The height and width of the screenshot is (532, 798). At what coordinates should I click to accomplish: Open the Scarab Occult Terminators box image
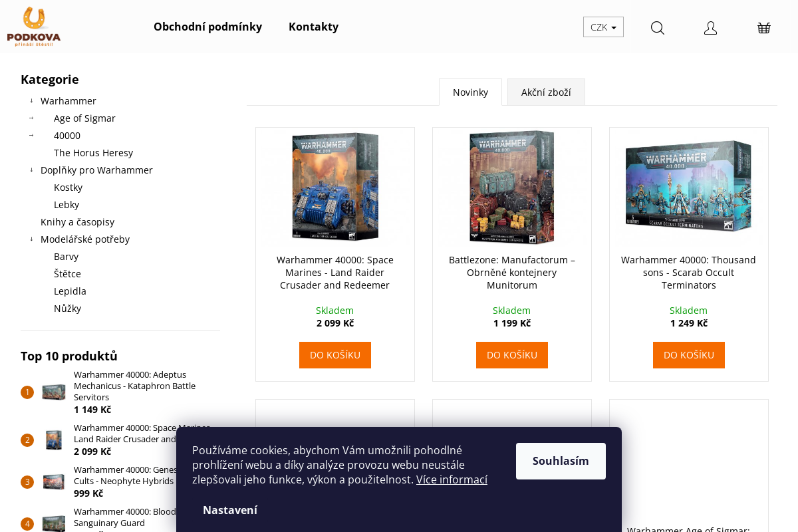(688, 187)
